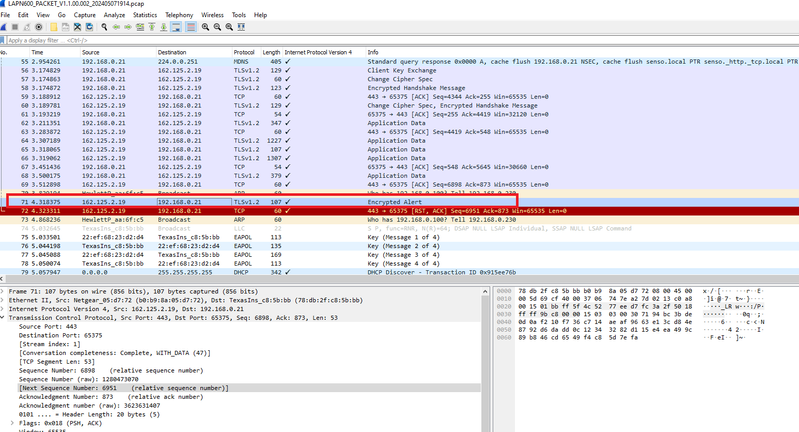Screen dimensions: 799x432
Task: Click the display filter input field
Action: click(x=200, y=41)
